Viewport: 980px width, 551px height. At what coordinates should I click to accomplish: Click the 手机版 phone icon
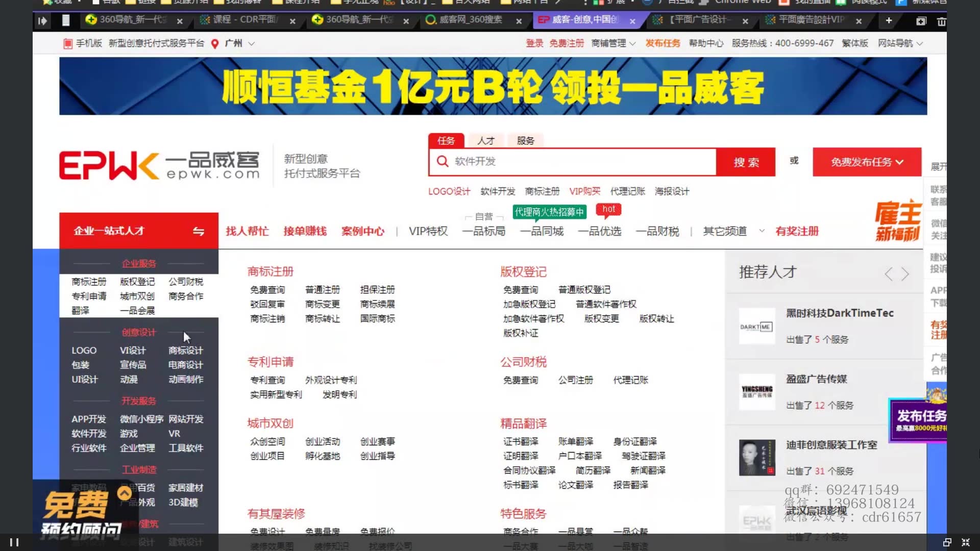tap(67, 43)
